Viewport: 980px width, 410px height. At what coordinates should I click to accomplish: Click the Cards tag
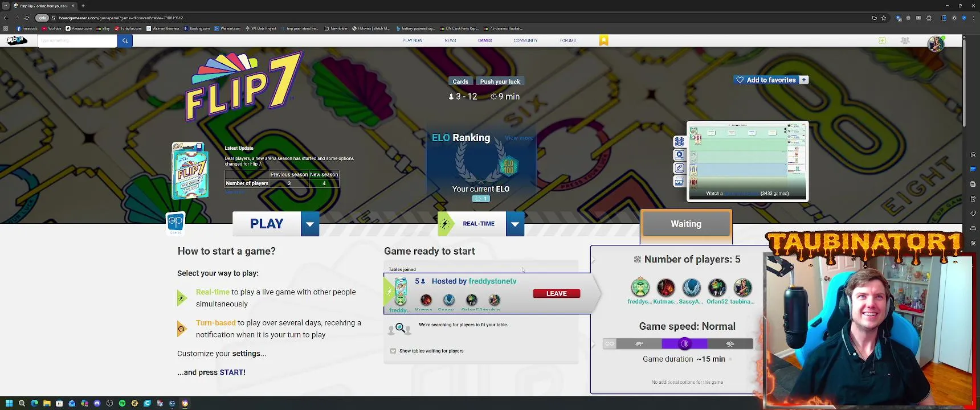460,81
